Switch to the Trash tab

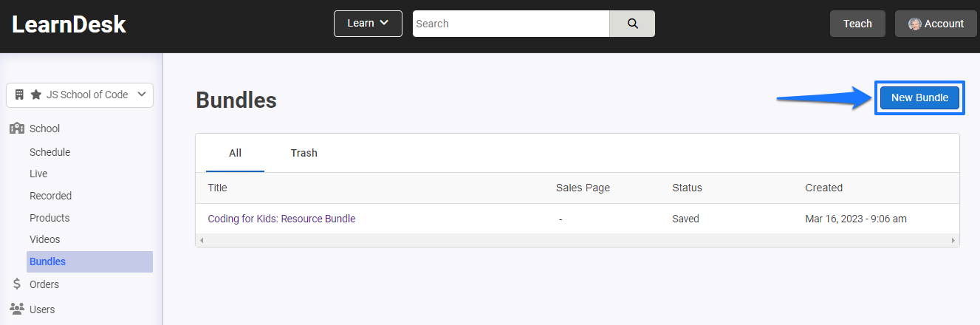(x=304, y=153)
